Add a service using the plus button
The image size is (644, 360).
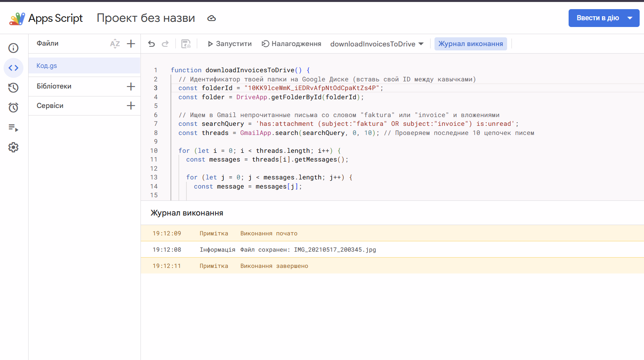coord(131,106)
